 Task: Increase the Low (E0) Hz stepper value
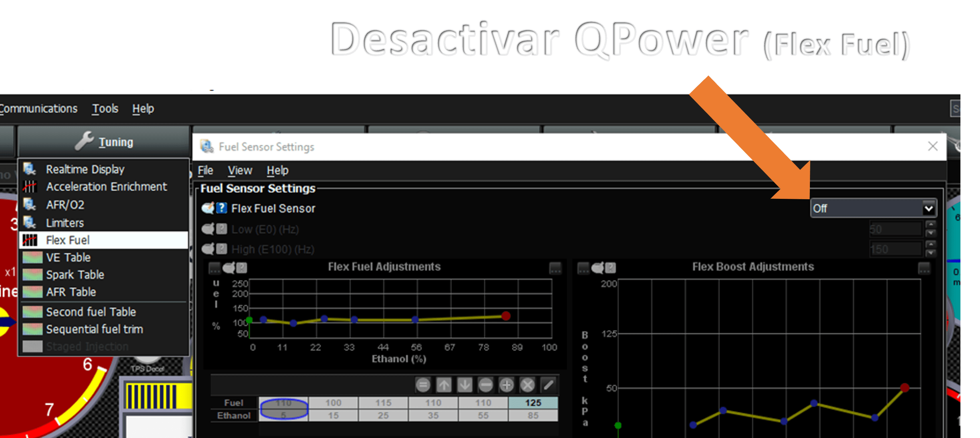(x=931, y=225)
